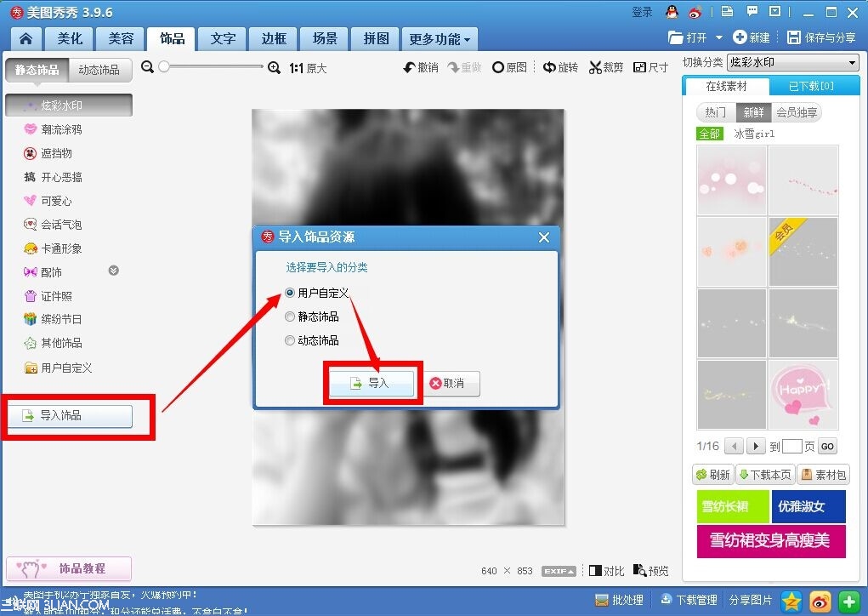Click the zoom in magnifier icon

[x=274, y=67]
